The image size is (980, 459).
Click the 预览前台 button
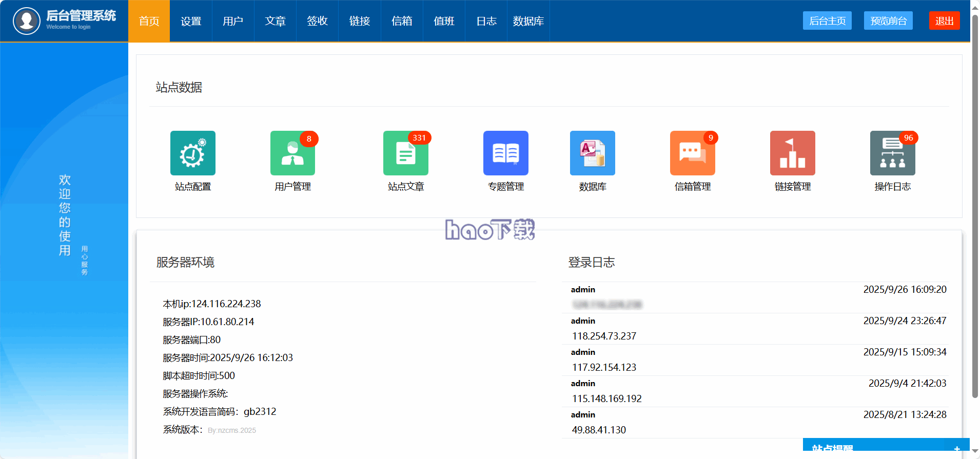(888, 21)
